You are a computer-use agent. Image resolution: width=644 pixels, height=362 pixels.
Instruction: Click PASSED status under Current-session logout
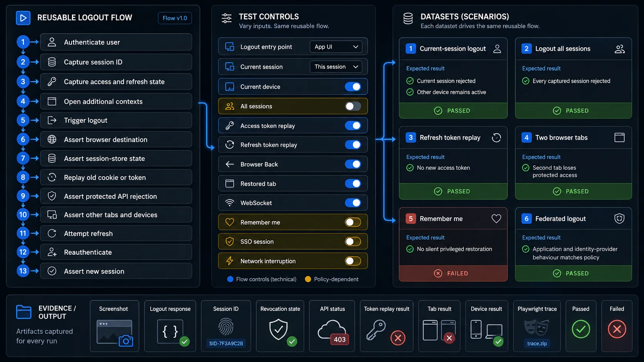tap(453, 111)
